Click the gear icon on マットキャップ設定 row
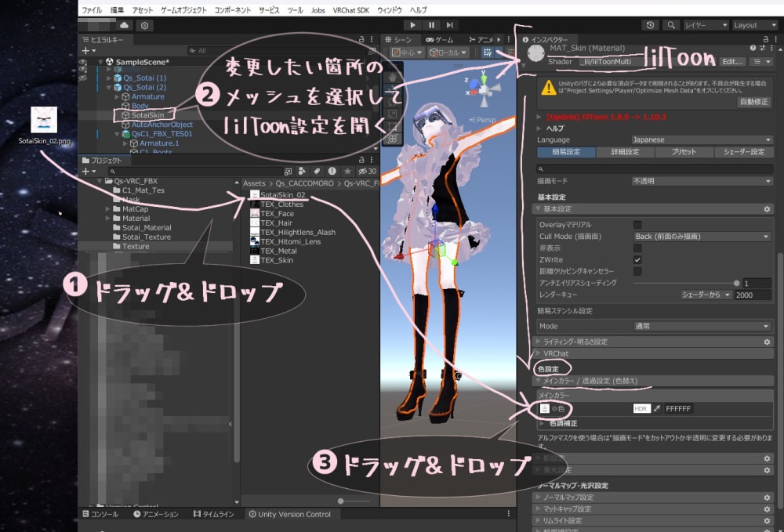784x532 pixels. point(767,509)
